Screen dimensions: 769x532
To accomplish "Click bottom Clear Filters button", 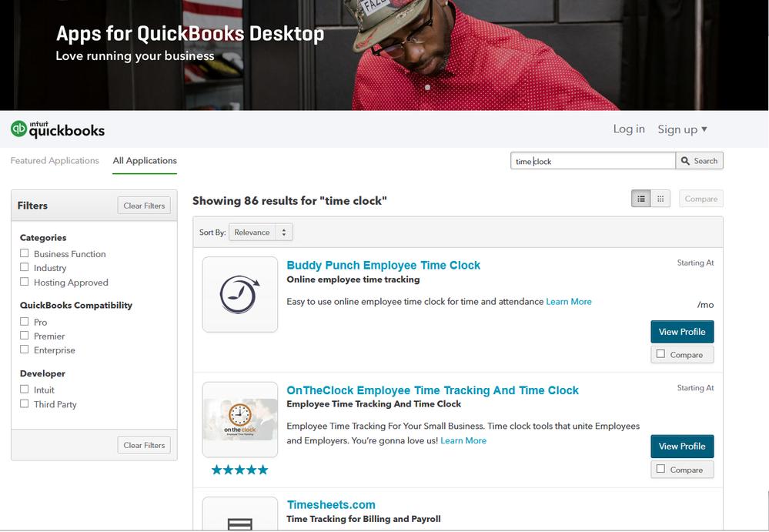I will [144, 445].
